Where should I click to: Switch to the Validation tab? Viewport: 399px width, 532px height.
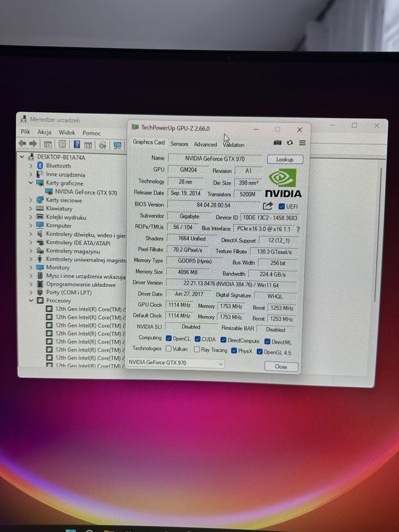point(234,145)
